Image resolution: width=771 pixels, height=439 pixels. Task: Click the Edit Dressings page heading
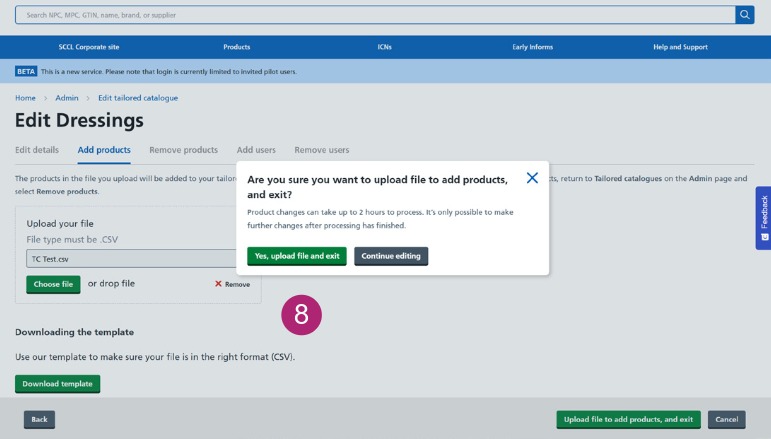pos(79,120)
